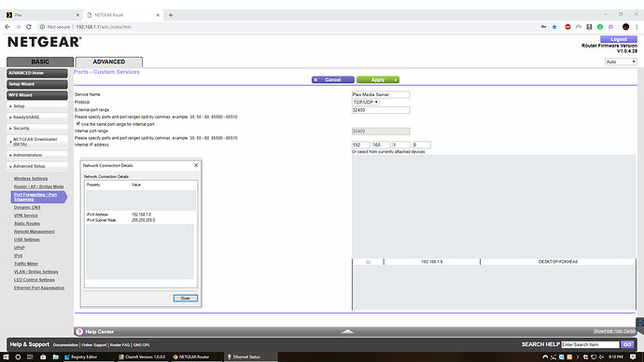Expand the Security sidebar section
The image size is (644, 362).
[37, 129]
